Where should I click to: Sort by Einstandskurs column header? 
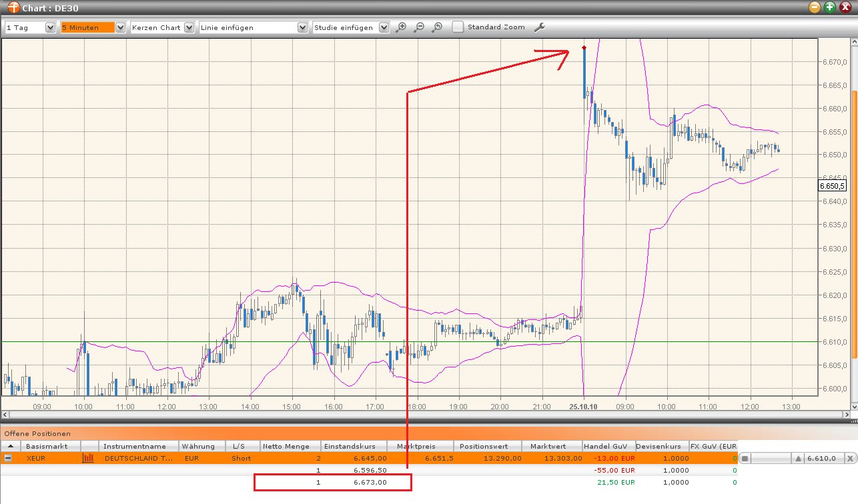[x=355, y=446]
